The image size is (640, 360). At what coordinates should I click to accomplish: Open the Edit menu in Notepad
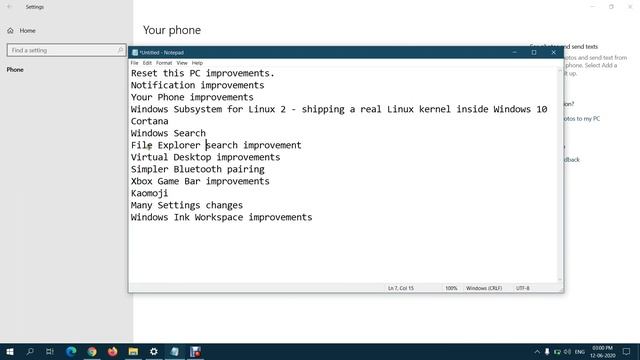pyautogui.click(x=147, y=63)
